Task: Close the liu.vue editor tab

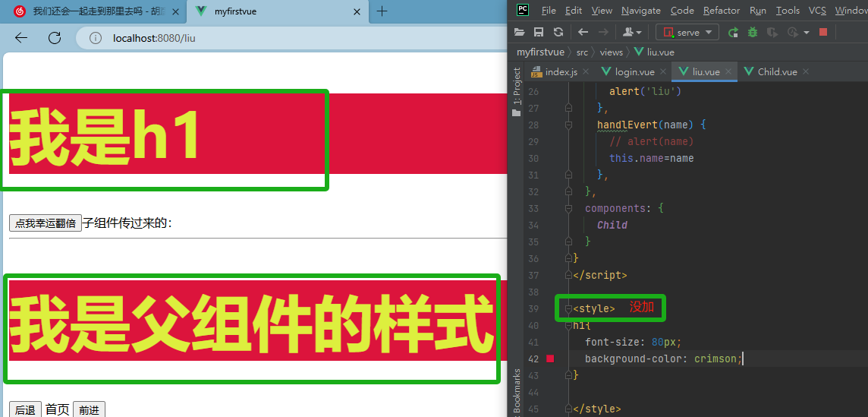Action: [x=728, y=71]
